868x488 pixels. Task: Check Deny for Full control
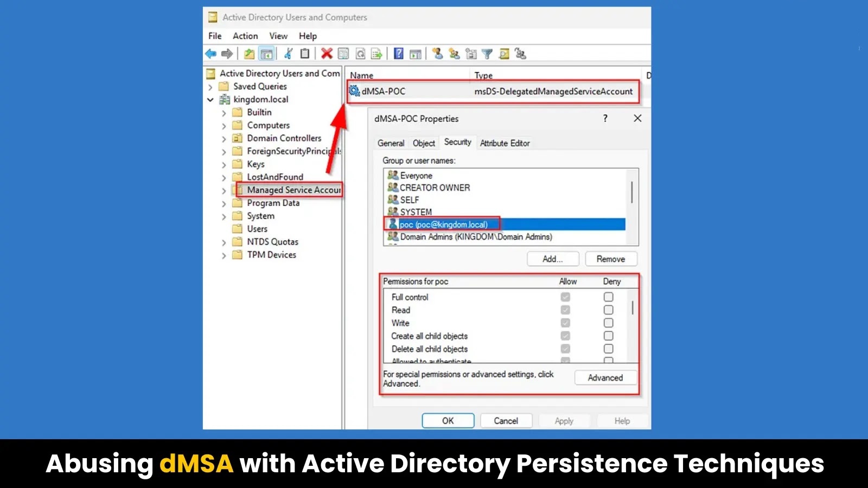[609, 297]
